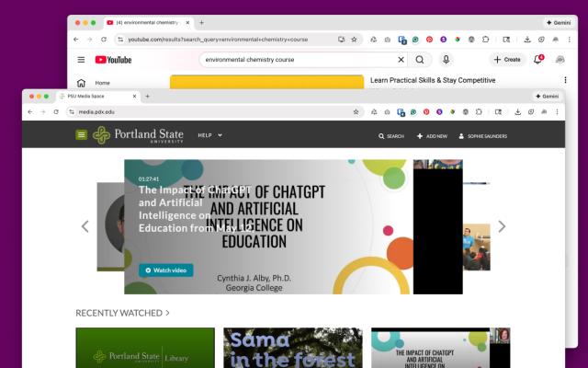Click the YouTube logo

coord(113,60)
